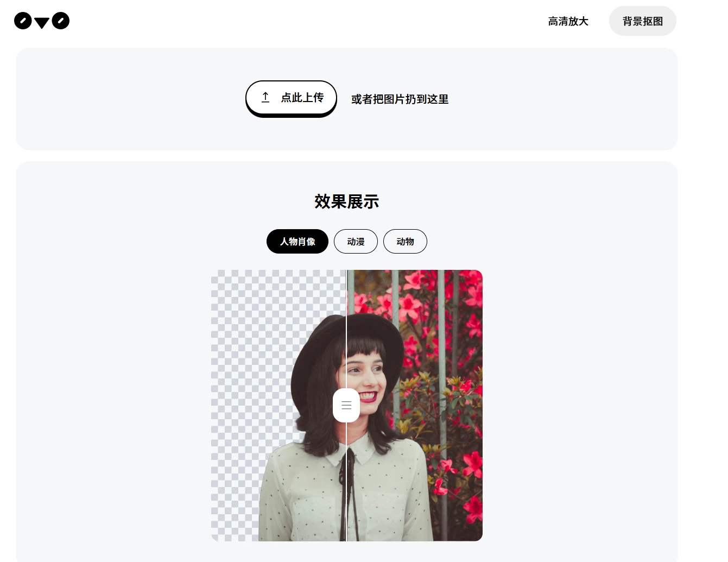Select the 人物肖像 sample category
This screenshot has height=562, width=728.
(x=297, y=241)
